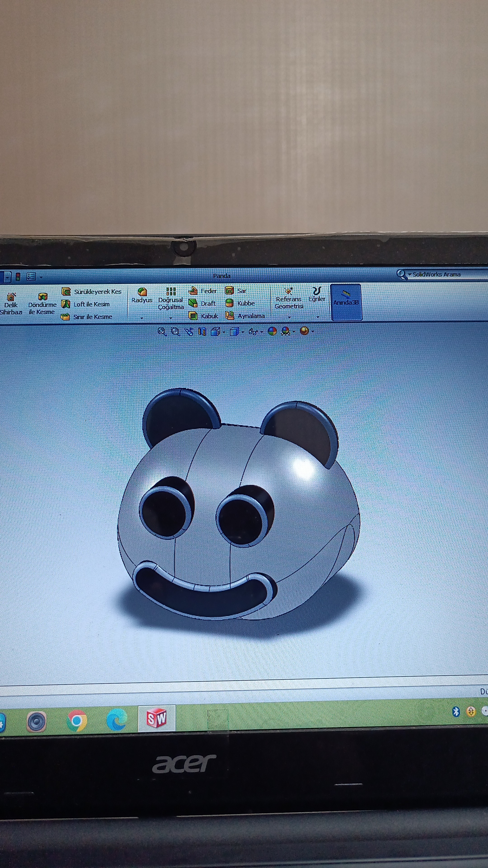Open the Referans Geometrisi tool
The height and width of the screenshot is (868, 488).
(x=289, y=298)
